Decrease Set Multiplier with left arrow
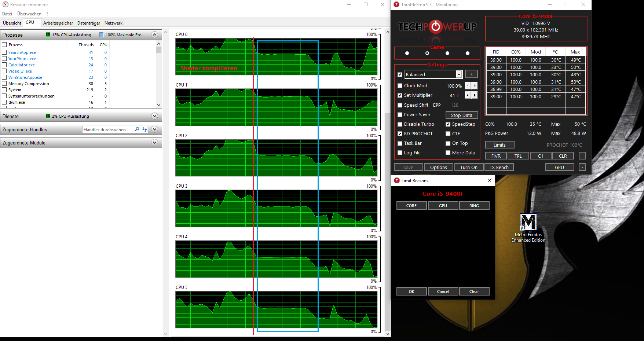 [468, 95]
